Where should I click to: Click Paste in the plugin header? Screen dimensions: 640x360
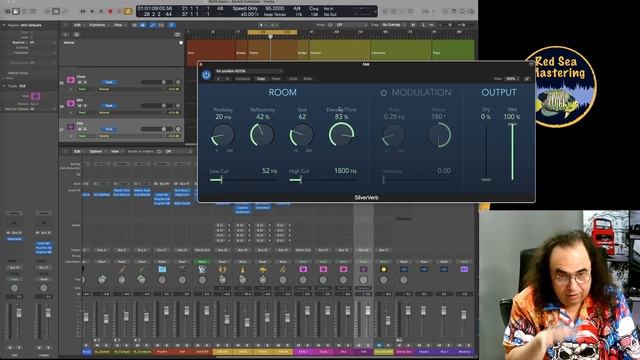[x=276, y=78]
